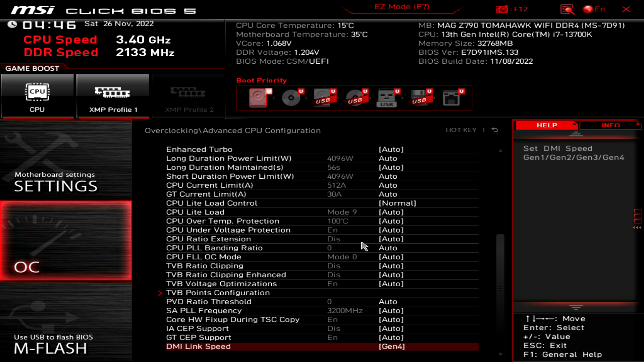Select the IA CEP Support row

coord(322,329)
